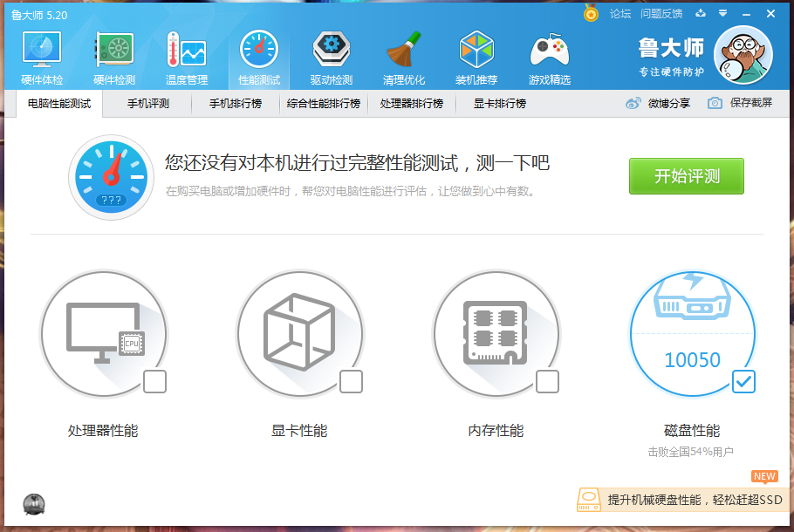This screenshot has width=794, height=532.
Task: Enable the 处理器性能 CPU test checkbox
Action: [156, 381]
